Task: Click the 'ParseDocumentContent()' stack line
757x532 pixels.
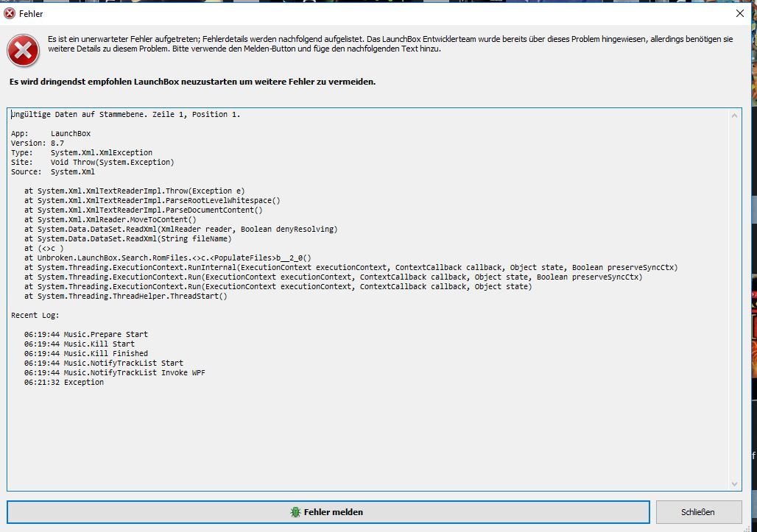Action: point(144,210)
